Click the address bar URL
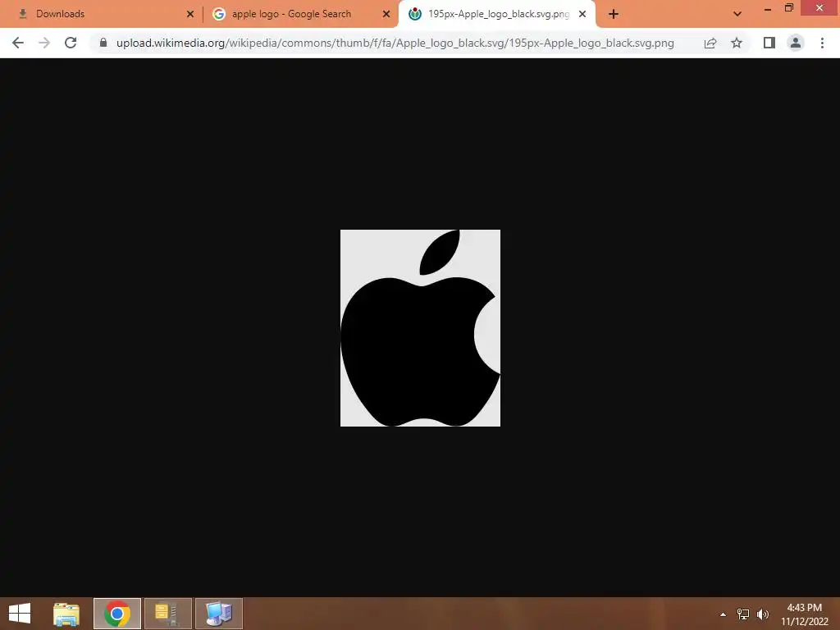This screenshot has width=840, height=630. pyautogui.click(x=395, y=43)
